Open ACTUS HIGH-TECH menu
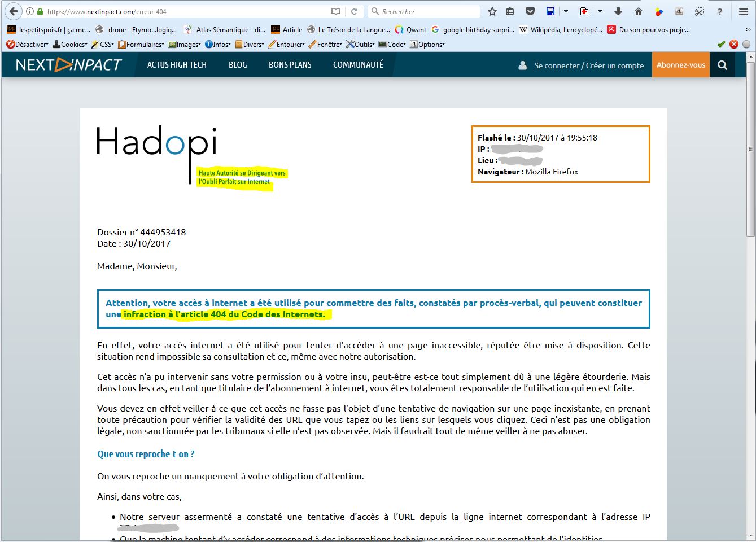This screenshot has height=542, width=756. coord(177,65)
